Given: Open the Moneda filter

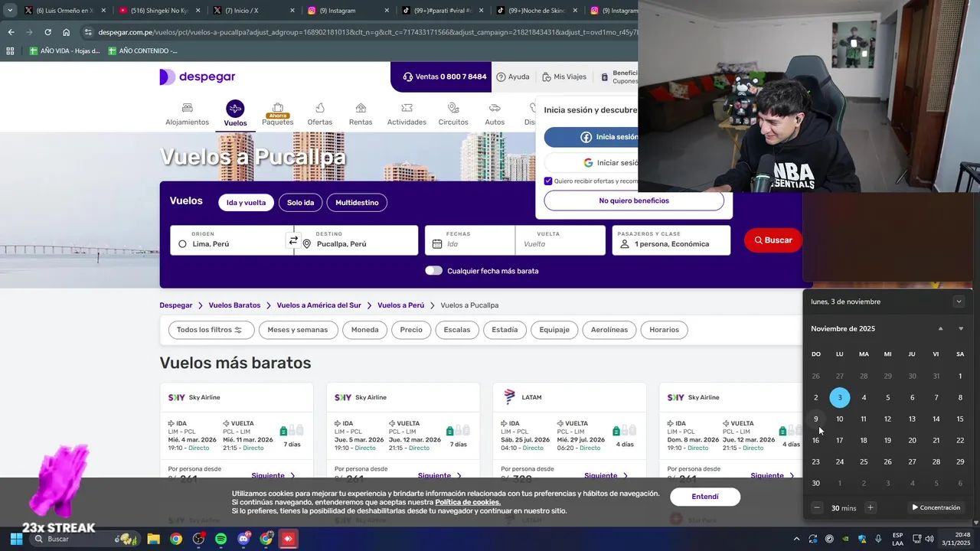Looking at the screenshot, I should tap(364, 330).
